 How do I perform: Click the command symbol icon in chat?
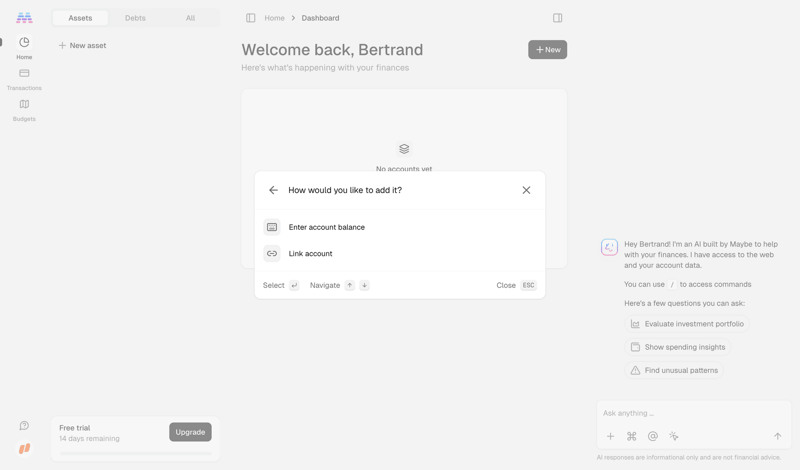[x=632, y=436]
